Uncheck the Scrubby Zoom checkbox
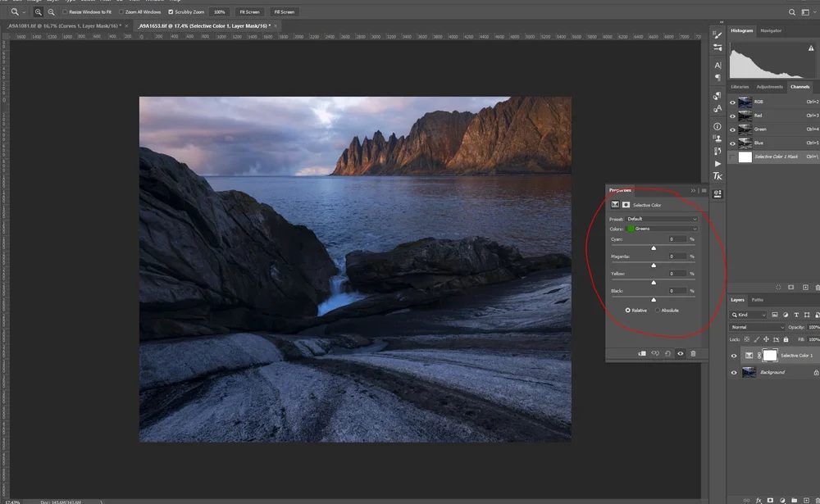This screenshot has width=820, height=504. tap(171, 12)
